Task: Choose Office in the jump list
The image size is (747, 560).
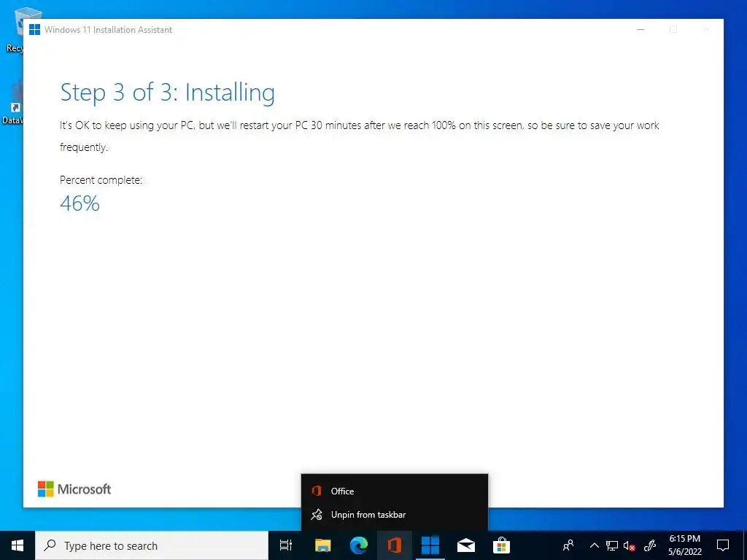Action: [x=395, y=491]
